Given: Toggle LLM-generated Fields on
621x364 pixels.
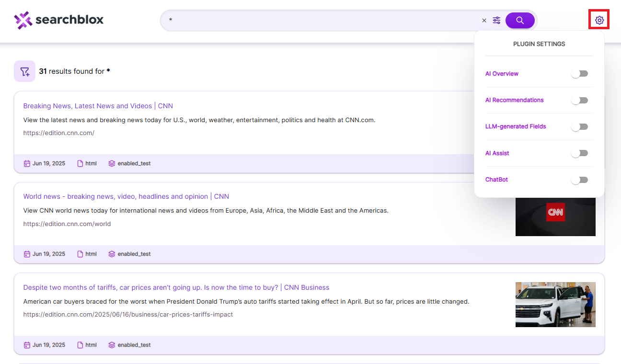Looking at the screenshot, I should coord(579,127).
